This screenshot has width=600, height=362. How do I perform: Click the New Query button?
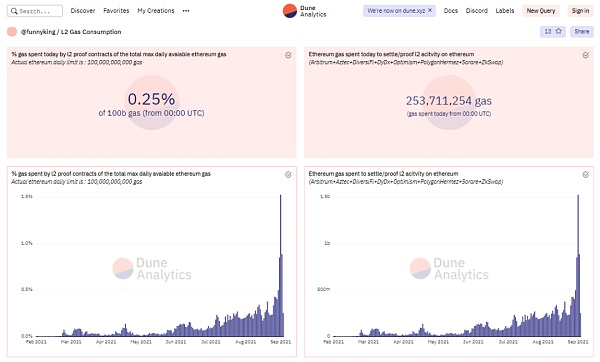541,11
